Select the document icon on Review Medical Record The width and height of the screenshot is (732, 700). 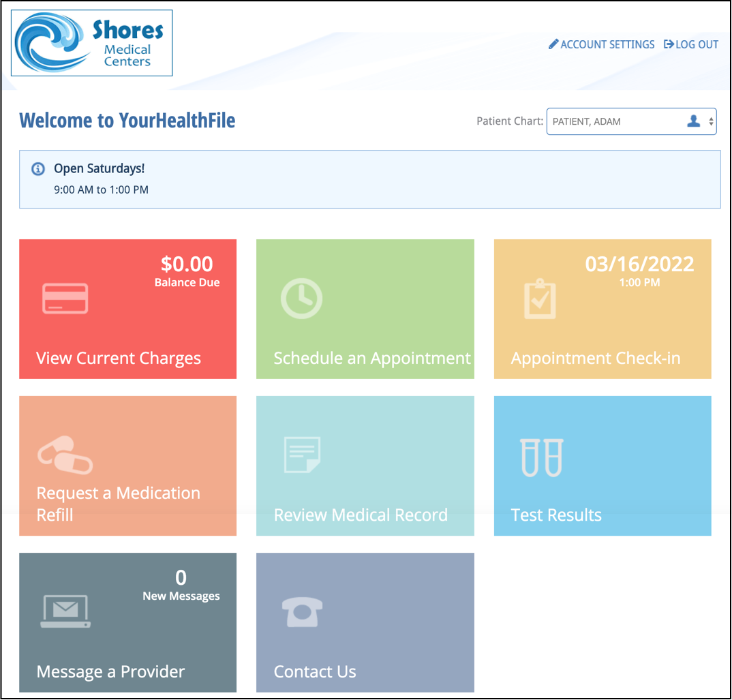coord(301,453)
